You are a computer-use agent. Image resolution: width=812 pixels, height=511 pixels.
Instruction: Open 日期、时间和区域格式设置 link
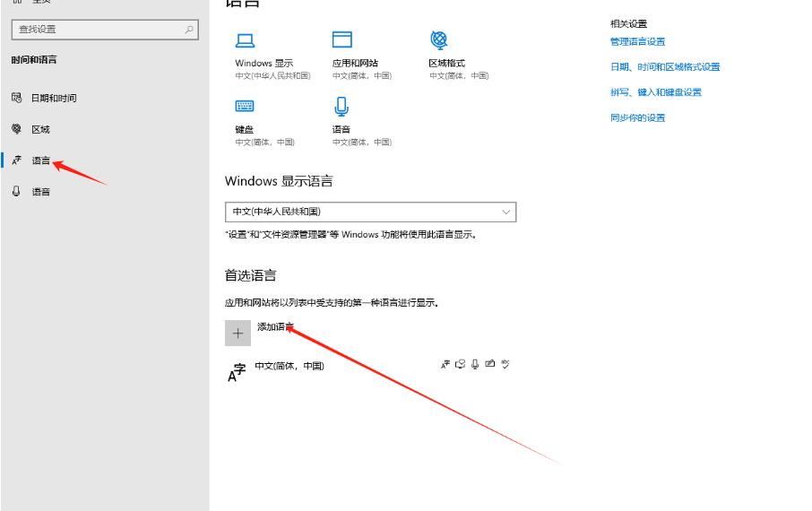pyautogui.click(x=665, y=67)
